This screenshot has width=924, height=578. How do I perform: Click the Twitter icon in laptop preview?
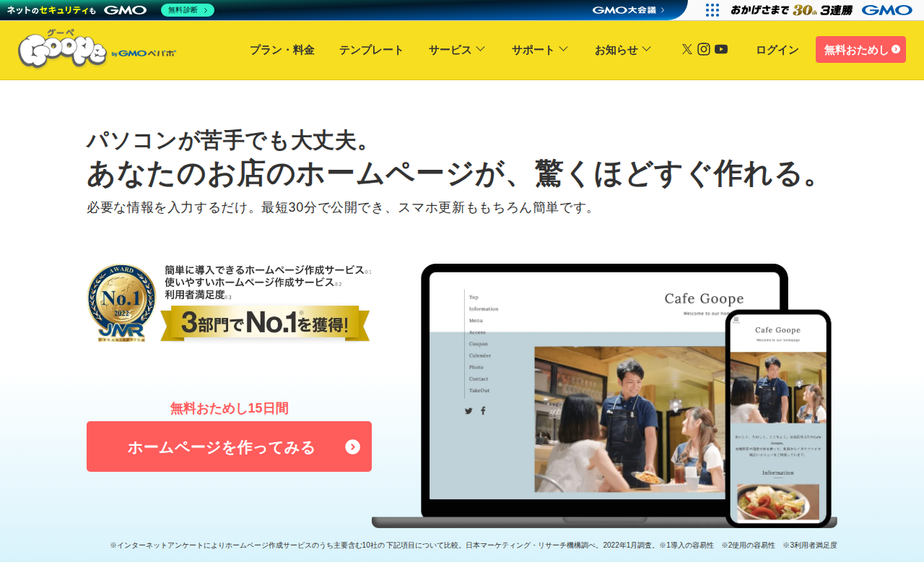[x=468, y=411]
